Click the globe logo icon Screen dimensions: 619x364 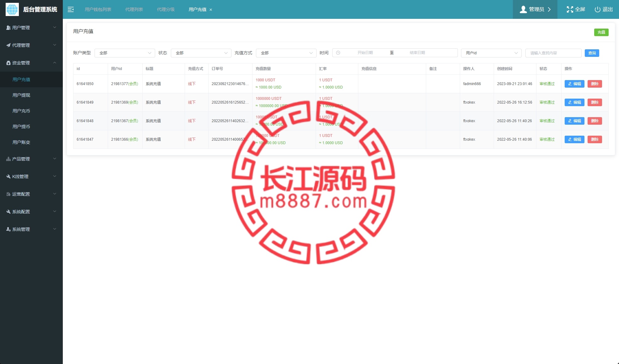[12, 9]
